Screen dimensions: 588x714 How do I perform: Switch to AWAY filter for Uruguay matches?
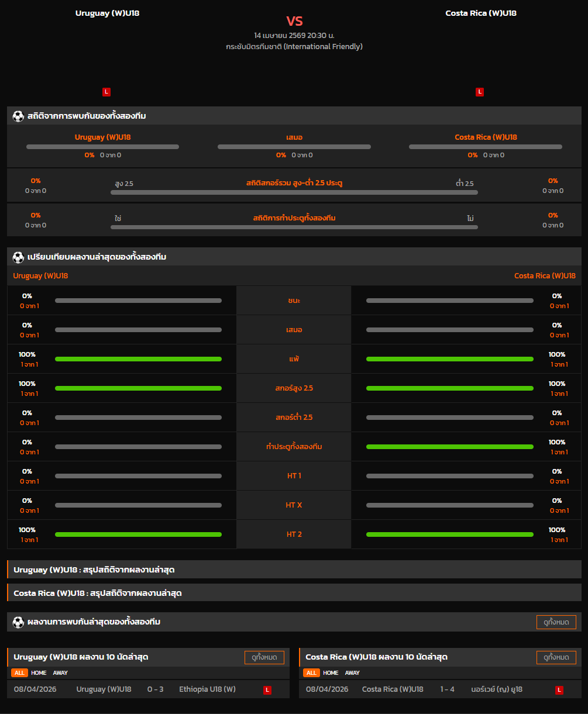(x=60, y=673)
